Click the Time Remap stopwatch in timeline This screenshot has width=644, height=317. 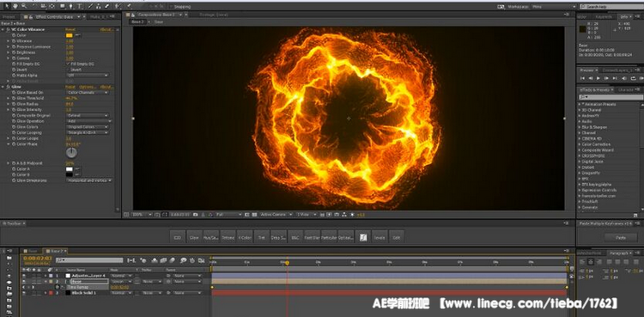point(58,287)
